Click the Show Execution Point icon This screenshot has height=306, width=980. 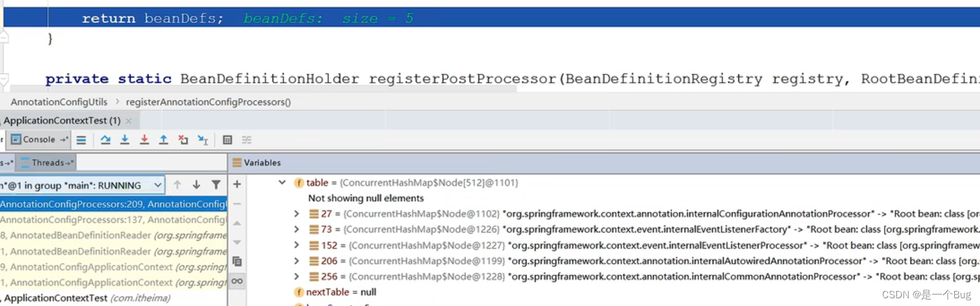click(x=81, y=140)
